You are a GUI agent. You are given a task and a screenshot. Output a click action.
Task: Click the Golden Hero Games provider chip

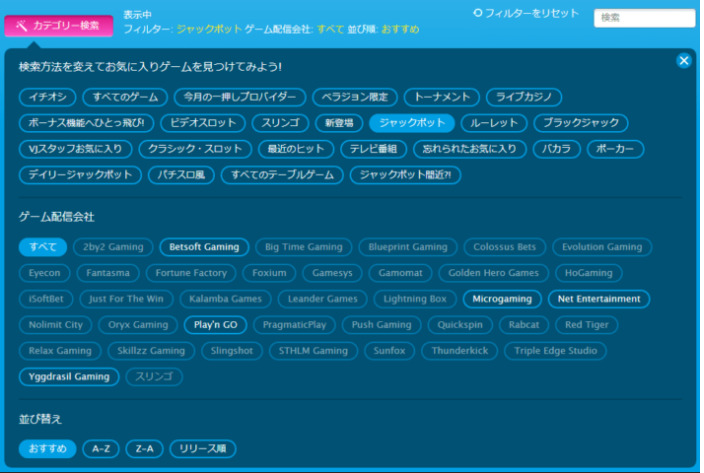coord(493,273)
